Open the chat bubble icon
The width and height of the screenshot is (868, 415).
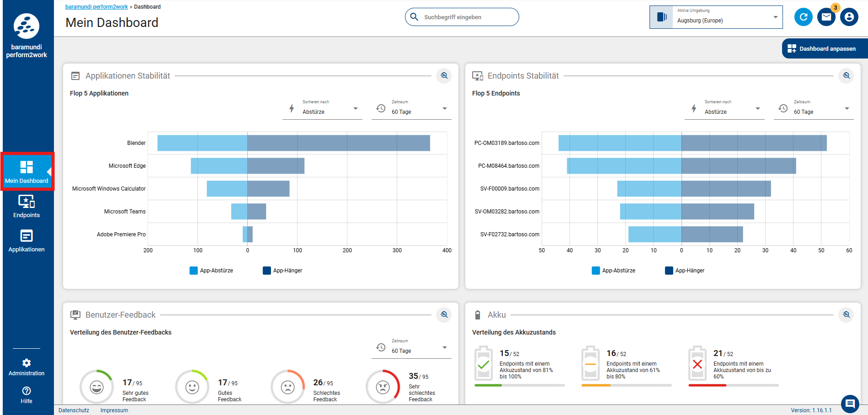(x=850, y=404)
